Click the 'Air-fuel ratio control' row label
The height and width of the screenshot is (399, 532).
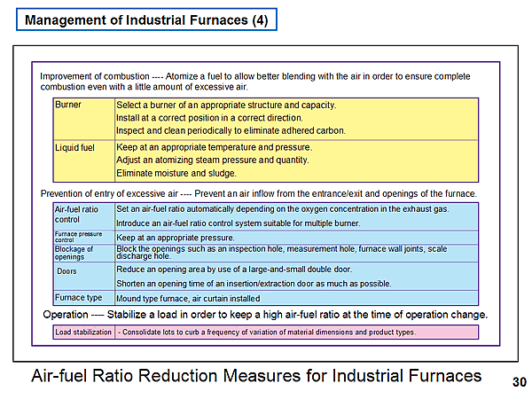pos(76,215)
